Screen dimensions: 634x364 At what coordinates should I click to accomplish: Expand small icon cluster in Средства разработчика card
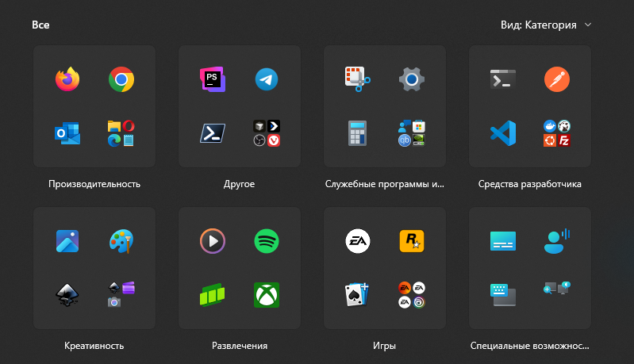coord(557,133)
